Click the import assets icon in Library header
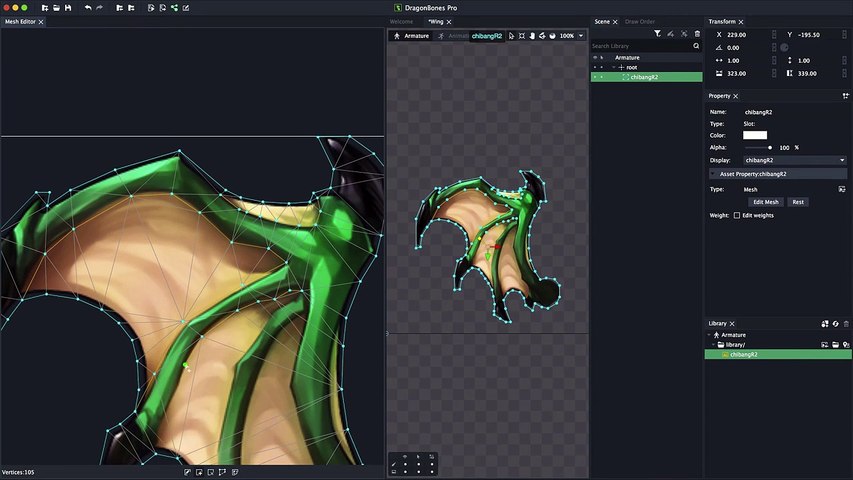The width and height of the screenshot is (853, 480). pyautogui.click(x=825, y=323)
